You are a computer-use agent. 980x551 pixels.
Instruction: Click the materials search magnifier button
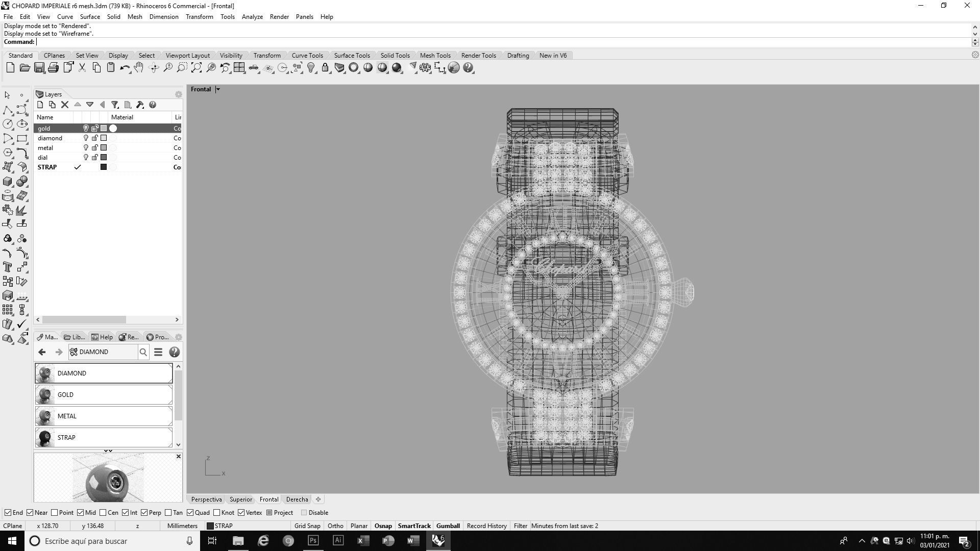[143, 352]
